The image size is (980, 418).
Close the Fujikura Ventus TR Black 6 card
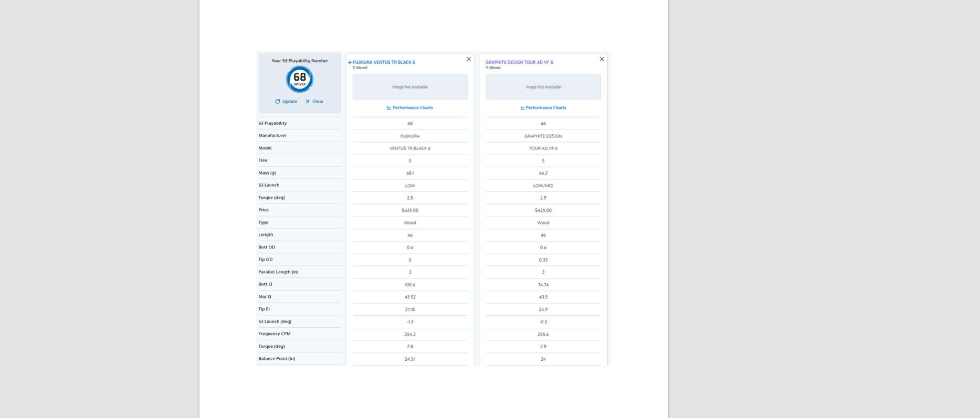(469, 59)
